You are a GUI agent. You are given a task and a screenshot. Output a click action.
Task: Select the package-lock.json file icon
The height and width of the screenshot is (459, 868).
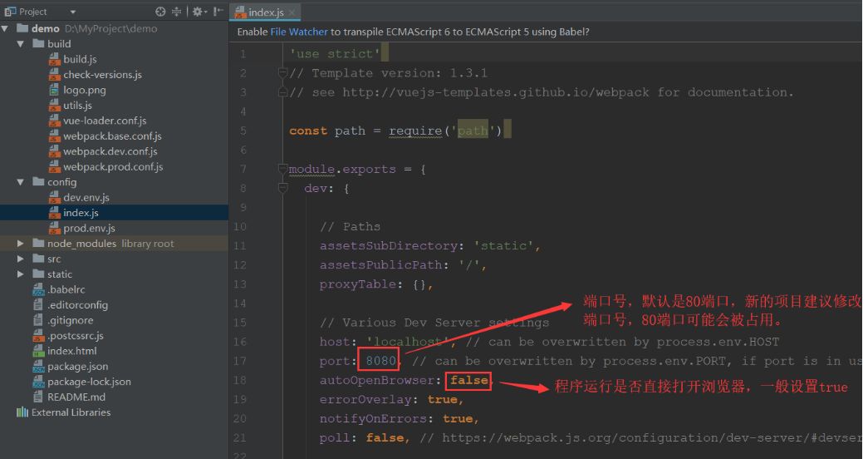(38, 382)
